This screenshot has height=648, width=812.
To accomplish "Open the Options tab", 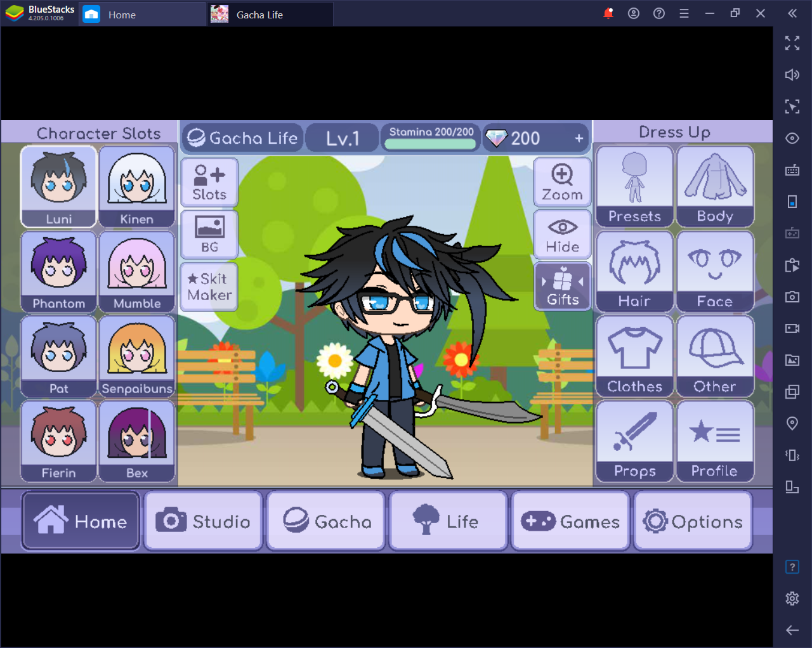I will [x=693, y=521].
